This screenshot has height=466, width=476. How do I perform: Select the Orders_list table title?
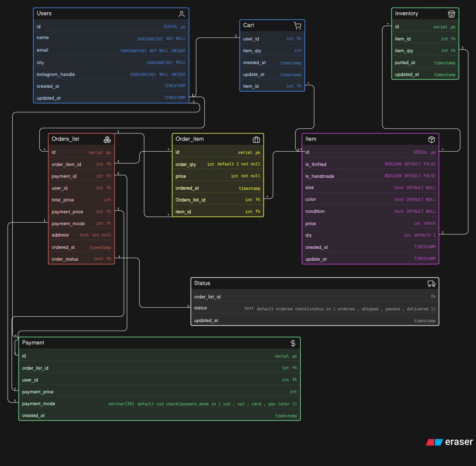coord(65,139)
